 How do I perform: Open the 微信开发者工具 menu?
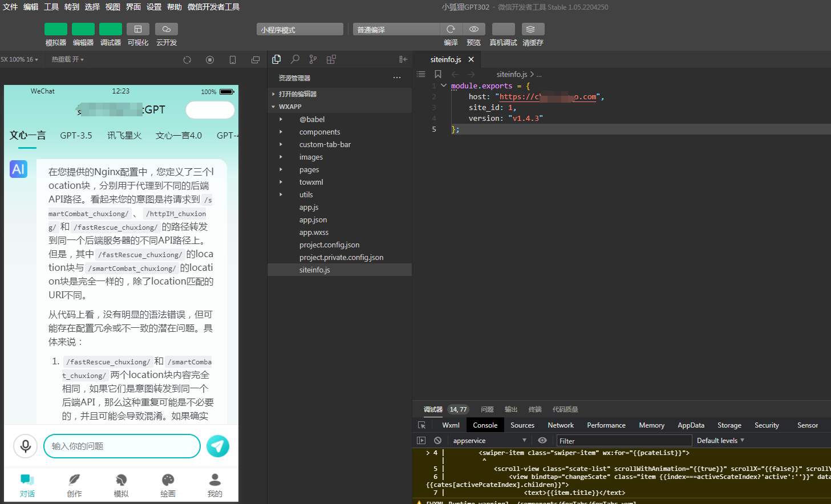[213, 7]
